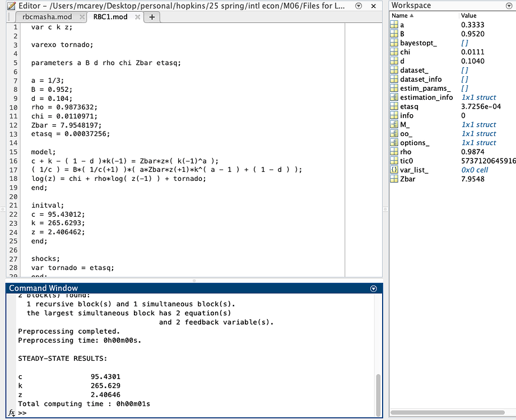Click the bayestopt_ variable icon
This screenshot has width=516, height=420.
(394, 43)
